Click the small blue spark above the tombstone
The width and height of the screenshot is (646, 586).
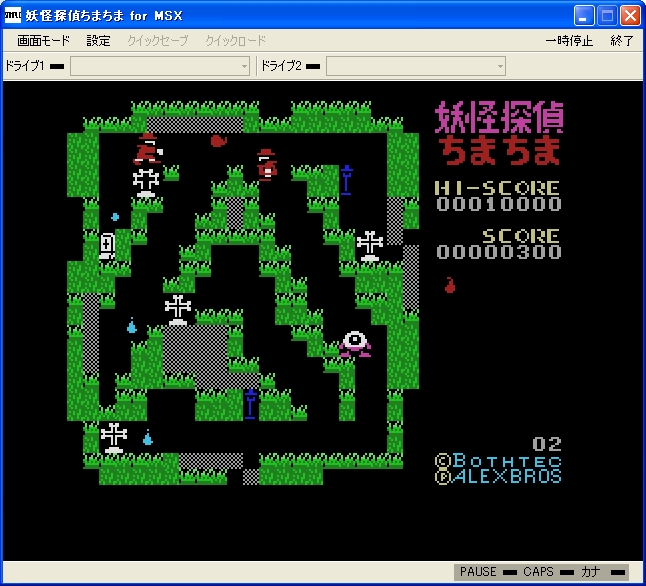coord(115,217)
